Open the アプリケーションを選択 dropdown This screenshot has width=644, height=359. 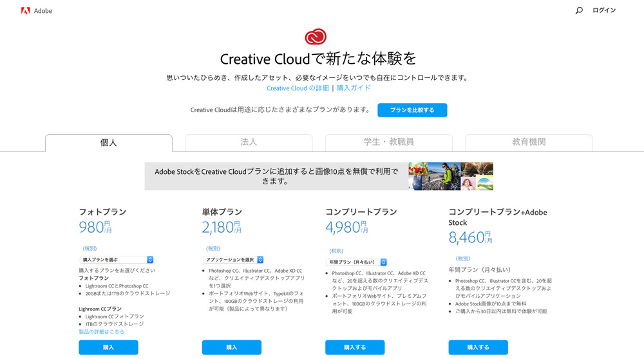(x=233, y=260)
